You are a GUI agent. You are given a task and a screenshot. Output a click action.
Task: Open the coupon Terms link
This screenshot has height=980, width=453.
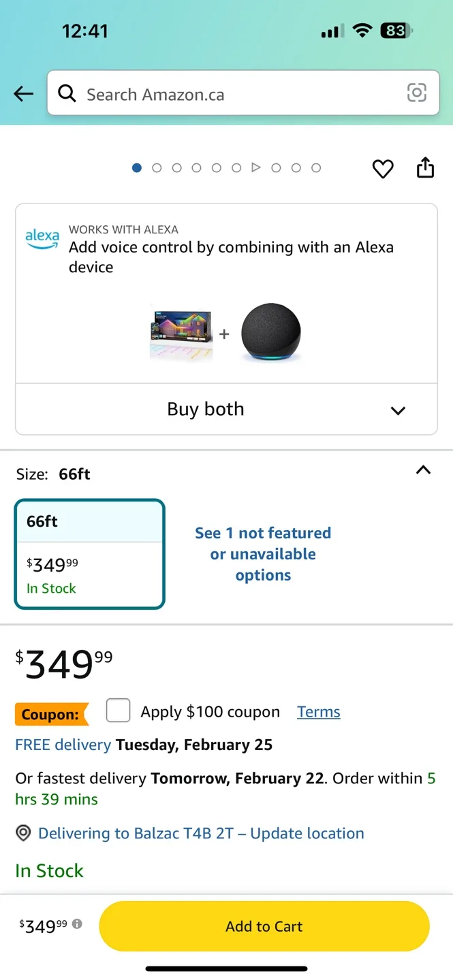click(318, 712)
